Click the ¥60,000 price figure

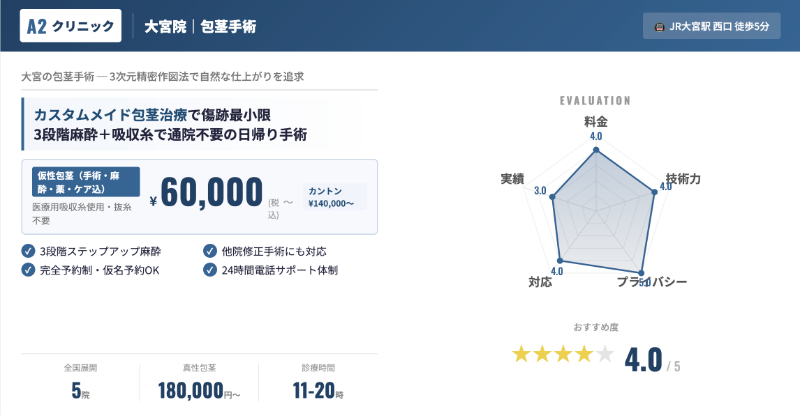point(212,194)
